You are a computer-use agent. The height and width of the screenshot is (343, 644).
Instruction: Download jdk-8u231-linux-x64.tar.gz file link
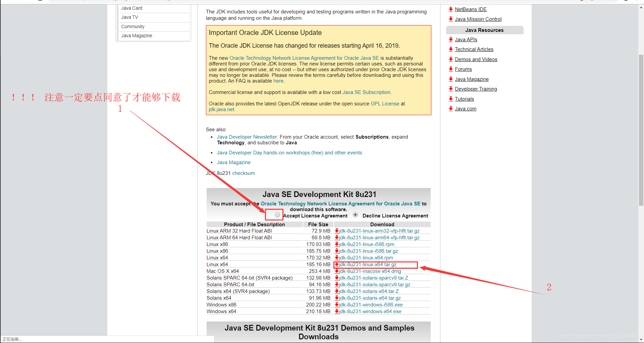tap(368, 264)
